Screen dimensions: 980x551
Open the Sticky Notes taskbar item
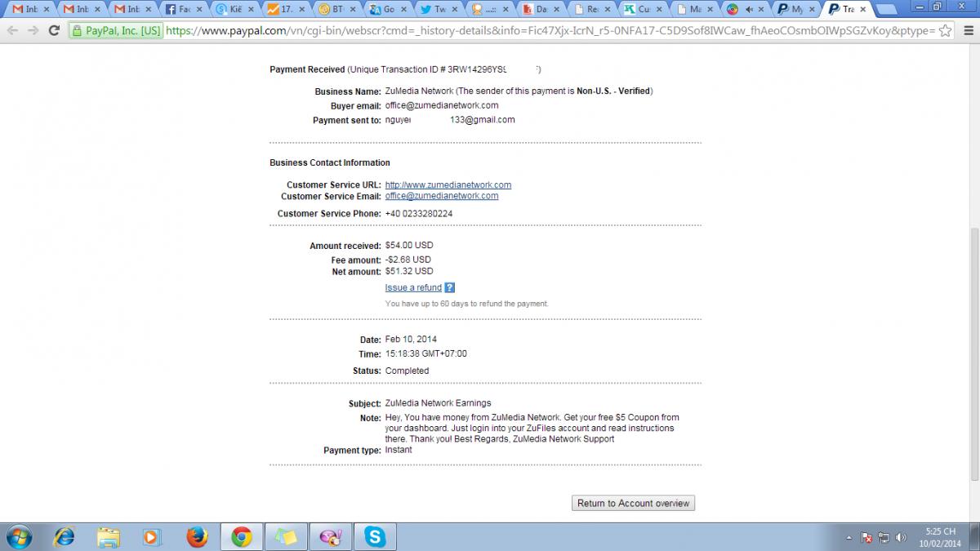(285, 536)
